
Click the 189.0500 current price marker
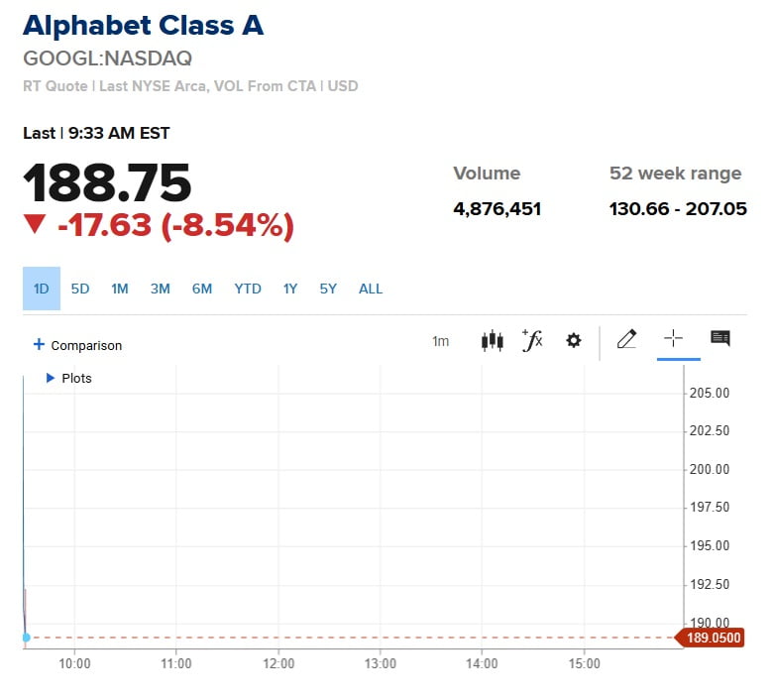[x=710, y=638]
